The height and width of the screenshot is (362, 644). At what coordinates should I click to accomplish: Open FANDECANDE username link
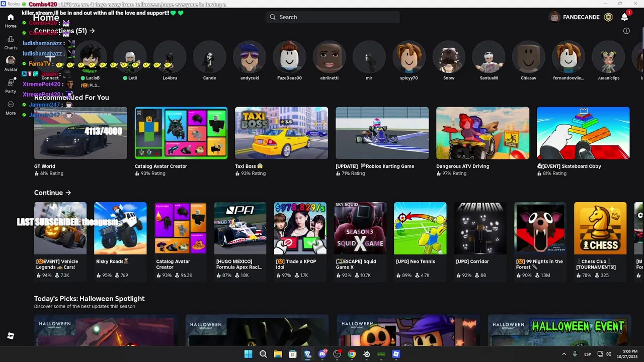[581, 17]
